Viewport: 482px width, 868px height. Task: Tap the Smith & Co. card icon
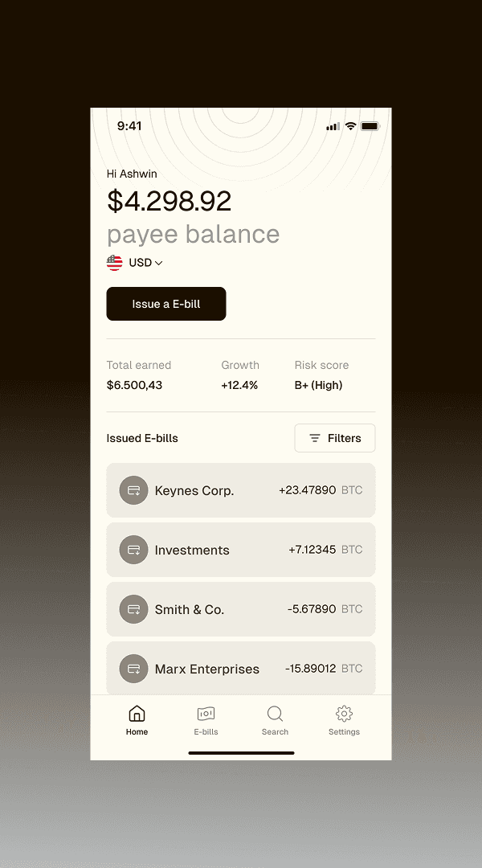click(x=133, y=609)
